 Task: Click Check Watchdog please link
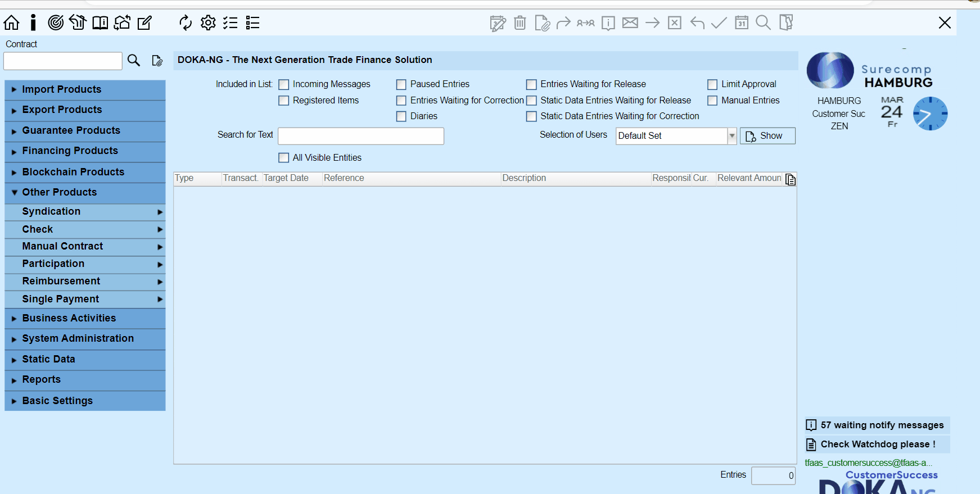coord(877,445)
